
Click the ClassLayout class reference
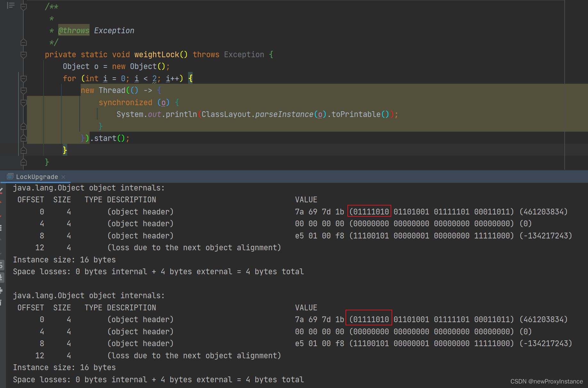(x=226, y=114)
